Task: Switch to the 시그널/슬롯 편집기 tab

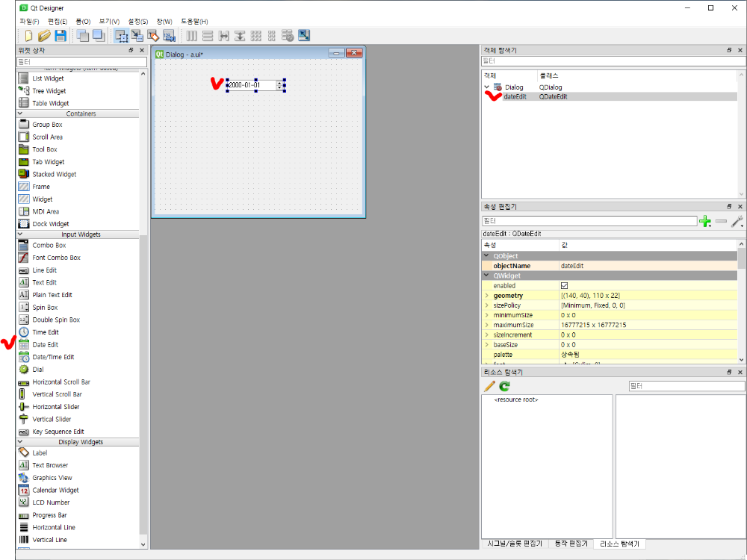Action: 515,544
